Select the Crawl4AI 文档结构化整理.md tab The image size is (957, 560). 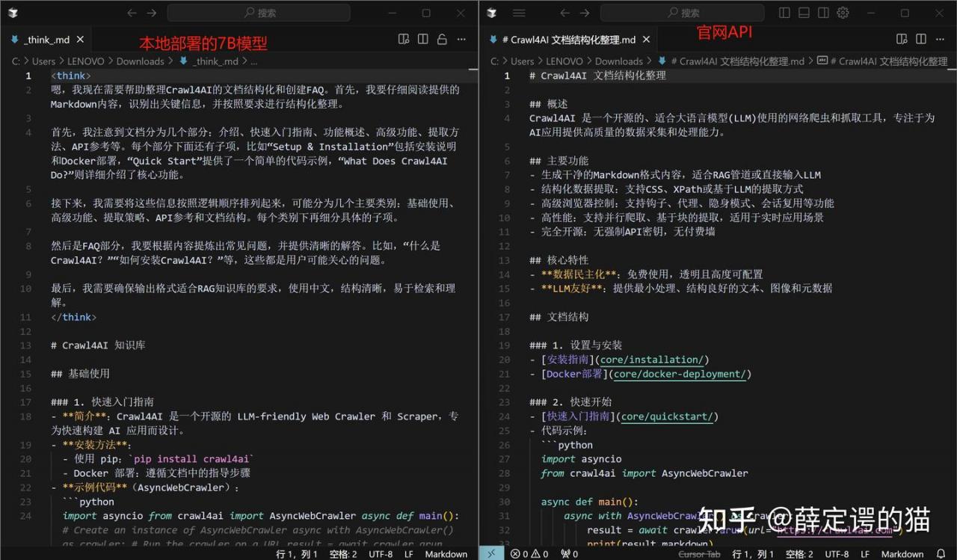(568, 40)
